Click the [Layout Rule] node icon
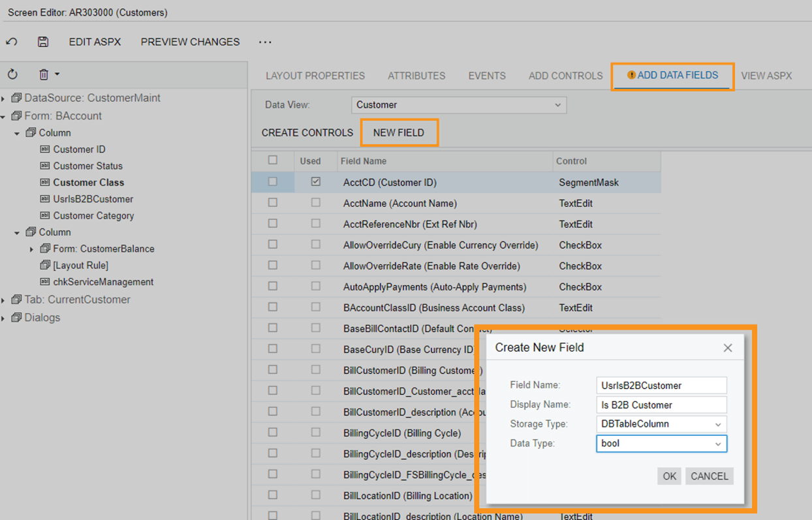812x520 pixels. point(45,265)
